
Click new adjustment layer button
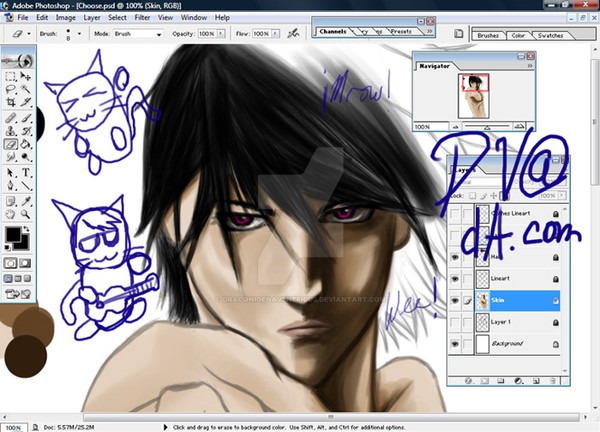518,381
